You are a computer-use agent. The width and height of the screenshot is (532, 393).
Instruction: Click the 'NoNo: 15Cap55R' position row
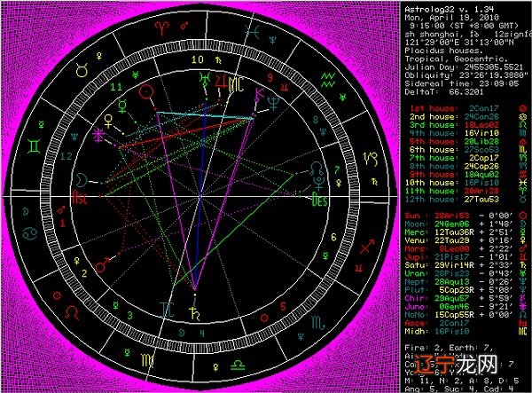click(465, 315)
